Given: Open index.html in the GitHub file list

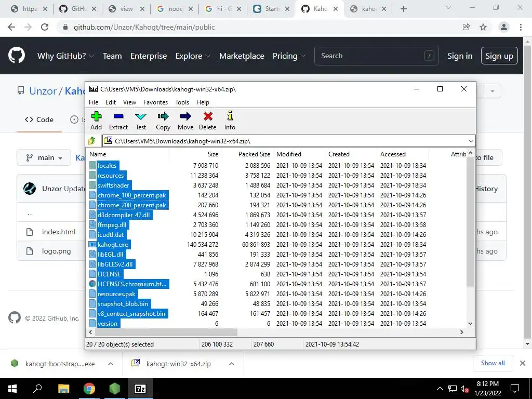Looking at the screenshot, I should [x=59, y=232].
